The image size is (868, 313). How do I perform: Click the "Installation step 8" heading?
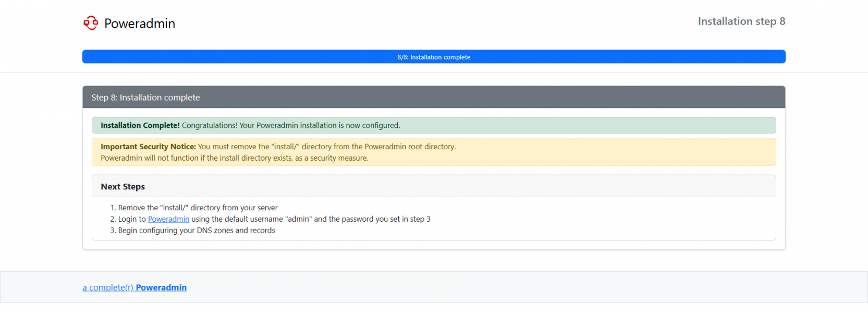pos(741,21)
